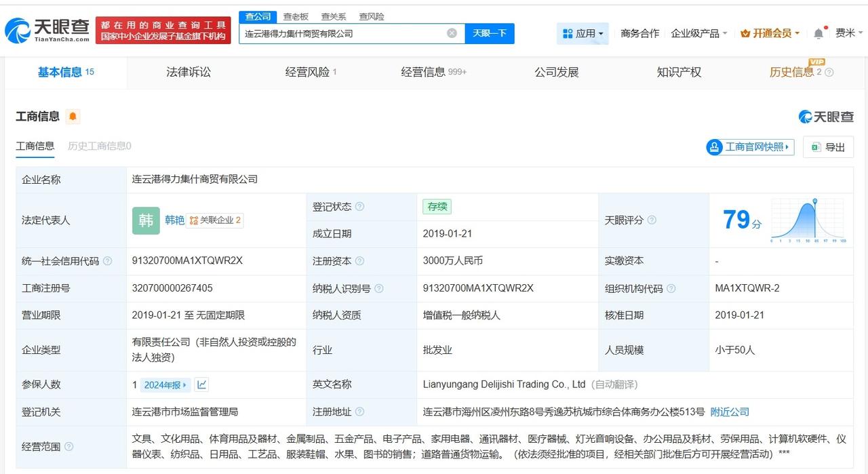The height and width of the screenshot is (474, 868).
Task: Click the orange alert bell beside 工商信息
Action: click(73, 117)
